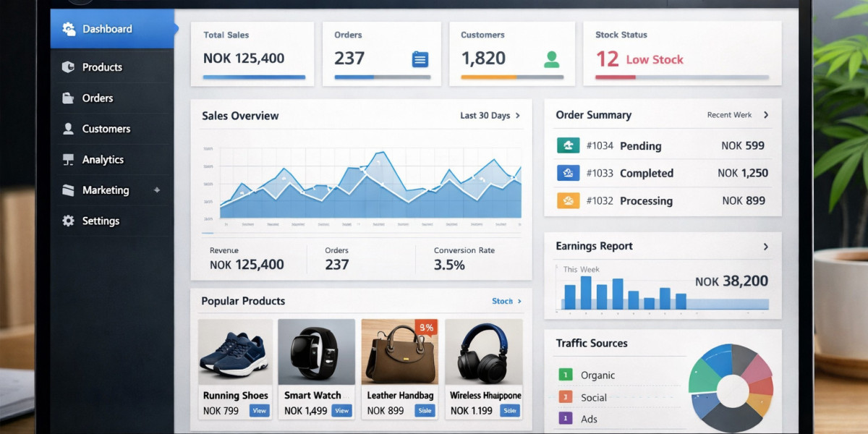Click the green Customers person icon

pos(551,59)
